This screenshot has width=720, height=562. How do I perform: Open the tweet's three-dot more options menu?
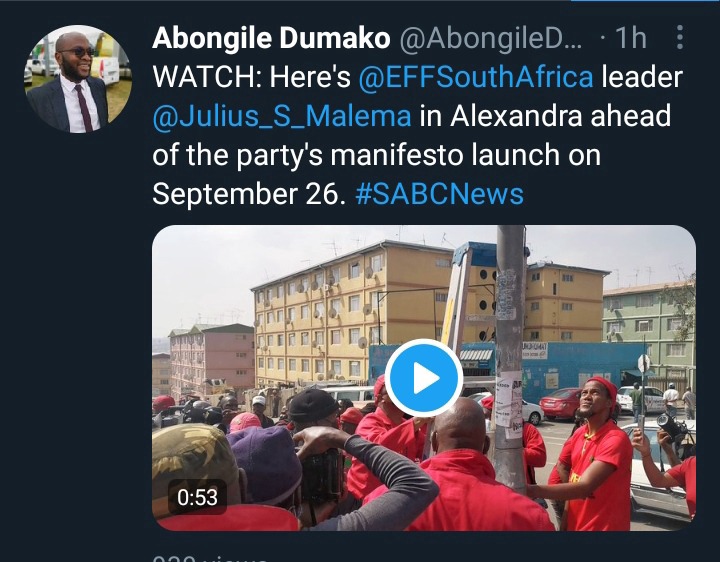coord(680,37)
